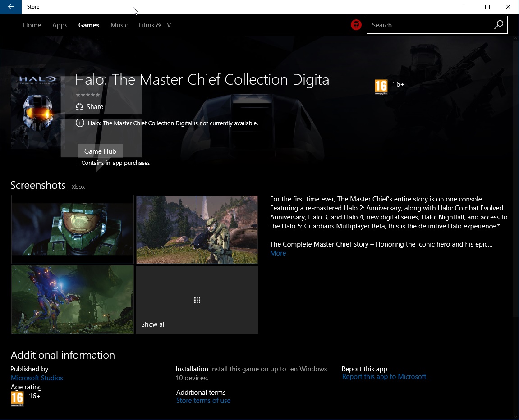
Task: Open the Master Chief helmet close-up screenshot
Action: (72, 229)
